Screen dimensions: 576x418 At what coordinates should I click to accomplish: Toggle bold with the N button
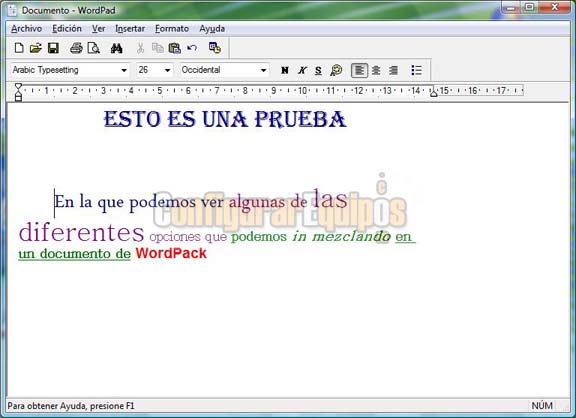pyautogui.click(x=285, y=70)
